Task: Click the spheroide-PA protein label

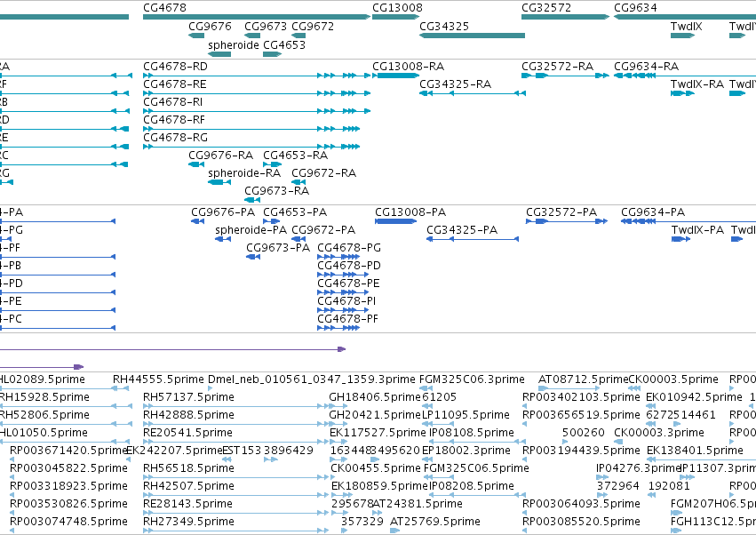Action: tap(251, 230)
